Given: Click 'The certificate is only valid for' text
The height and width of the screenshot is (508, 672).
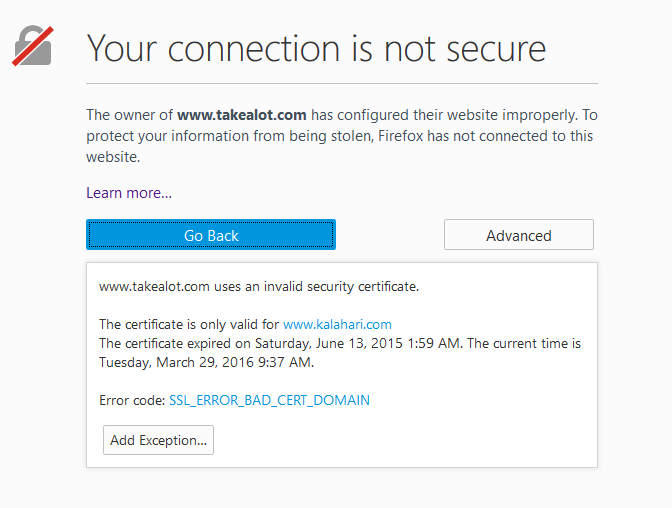Looking at the screenshot, I should (189, 325).
